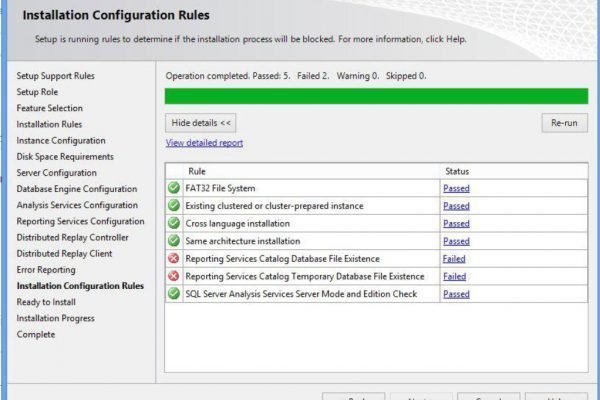Open the View detailed report link
Viewport: 600px width, 400px height.
pos(204,143)
